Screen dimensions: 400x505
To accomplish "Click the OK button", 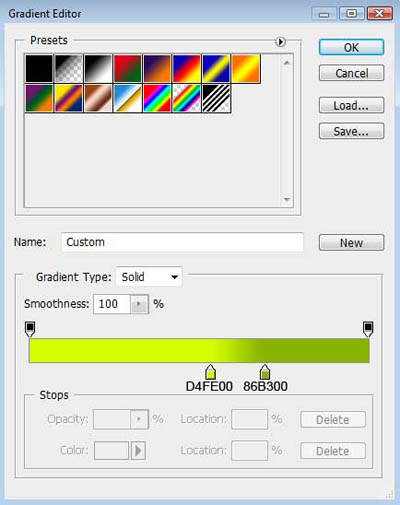I will coord(351,47).
